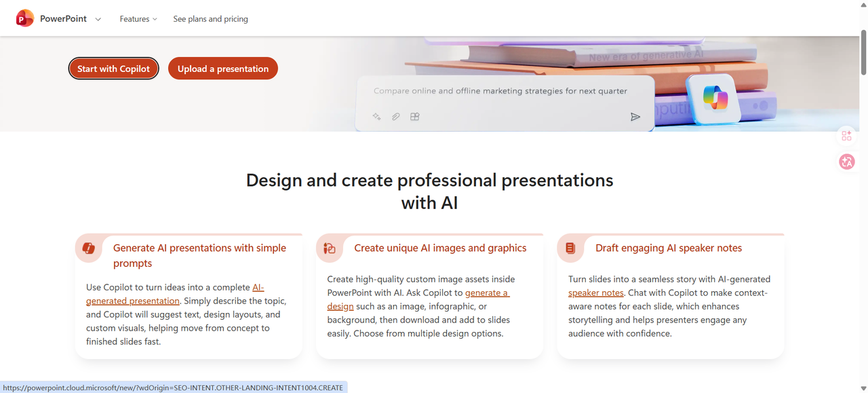Click the Create unique AI images card icon
This screenshot has width=868, height=393.
pyautogui.click(x=330, y=248)
